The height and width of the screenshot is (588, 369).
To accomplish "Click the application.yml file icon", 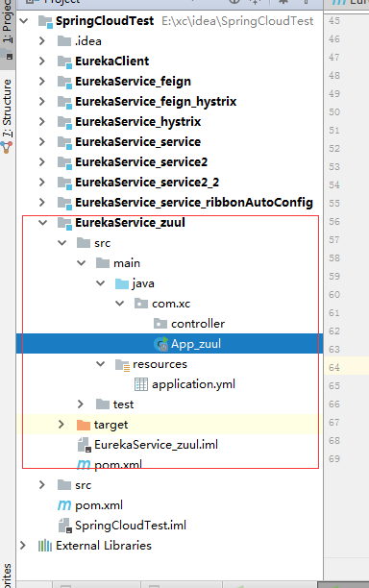I will [x=141, y=384].
